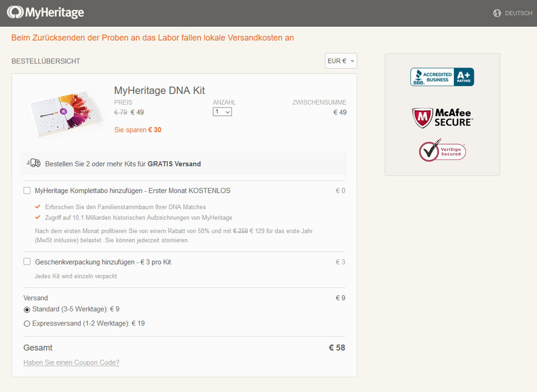
Task: Click 'Haben Sie einen Coupon Code?' link
Action: coord(71,362)
